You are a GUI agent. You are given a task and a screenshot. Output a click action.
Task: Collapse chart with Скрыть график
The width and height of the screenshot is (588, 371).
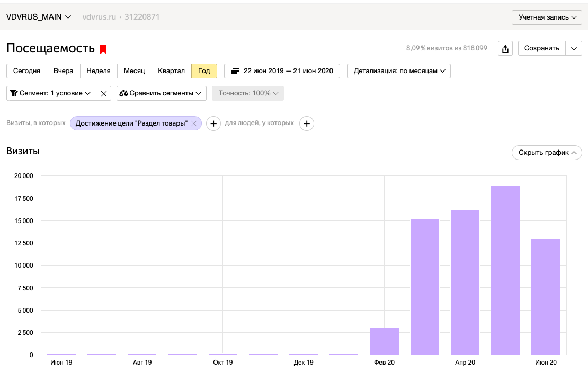[x=547, y=152]
